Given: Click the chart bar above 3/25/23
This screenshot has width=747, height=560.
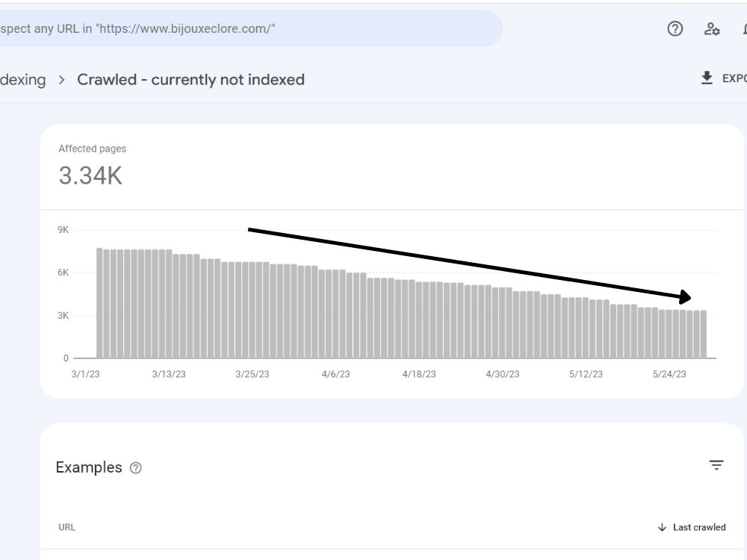Looking at the screenshot, I should [x=252, y=310].
